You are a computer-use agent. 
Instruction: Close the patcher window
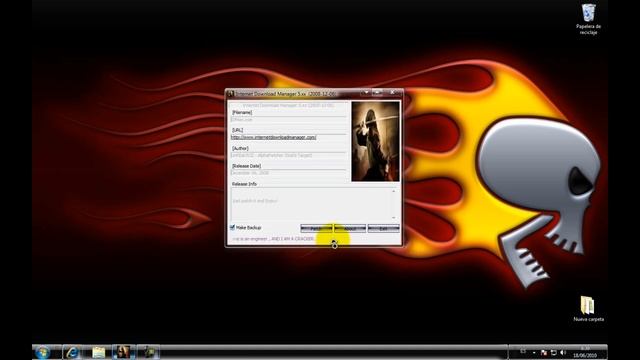tap(392, 93)
